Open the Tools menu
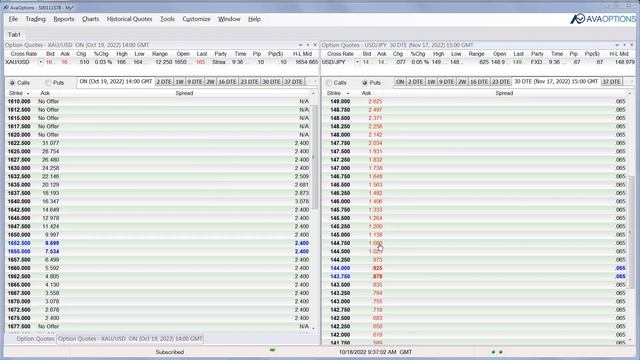Screen dimensions: 640x360 [167, 19]
